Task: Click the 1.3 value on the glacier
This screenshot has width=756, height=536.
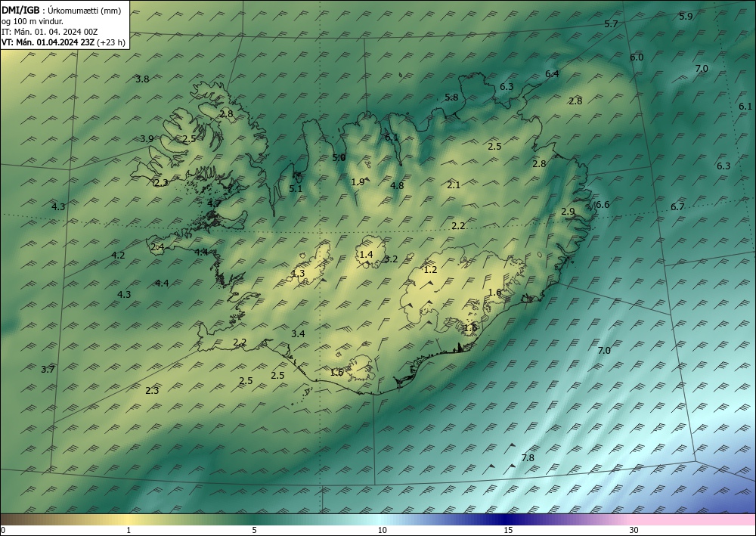Action: 299,274
